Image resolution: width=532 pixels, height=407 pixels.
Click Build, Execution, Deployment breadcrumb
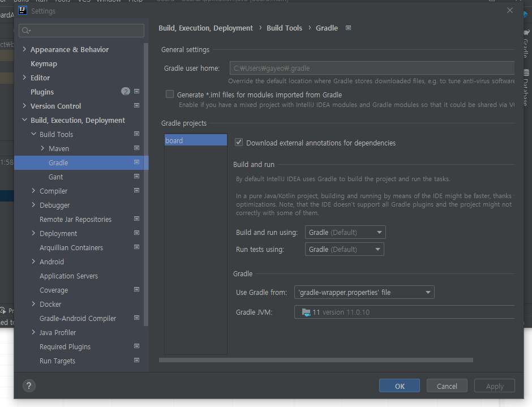coord(205,28)
